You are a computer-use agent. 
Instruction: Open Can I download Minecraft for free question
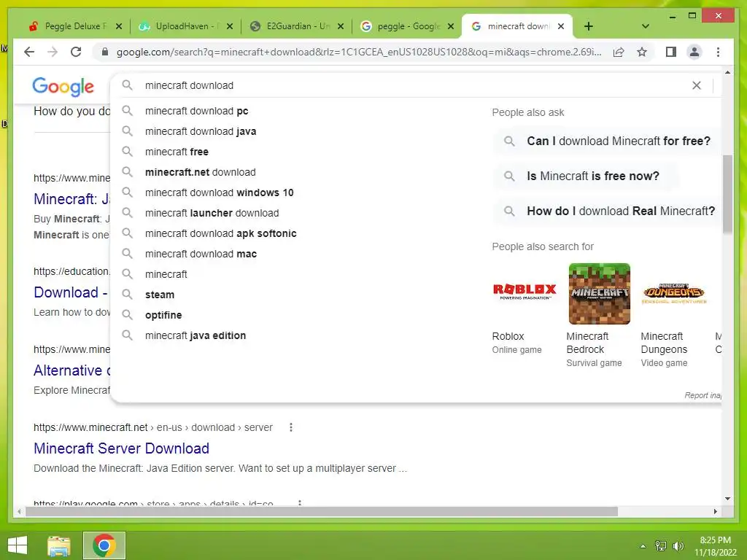tap(608, 141)
